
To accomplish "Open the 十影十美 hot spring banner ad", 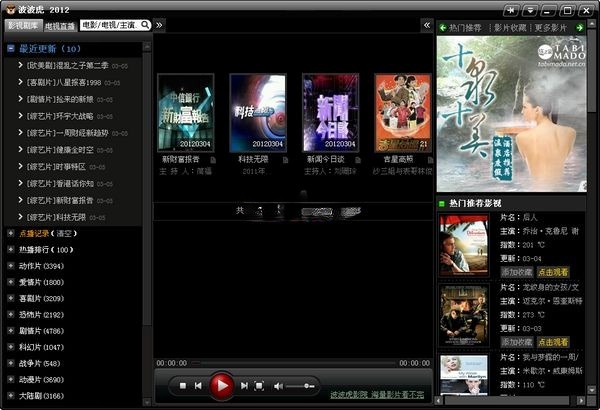I will [x=512, y=114].
